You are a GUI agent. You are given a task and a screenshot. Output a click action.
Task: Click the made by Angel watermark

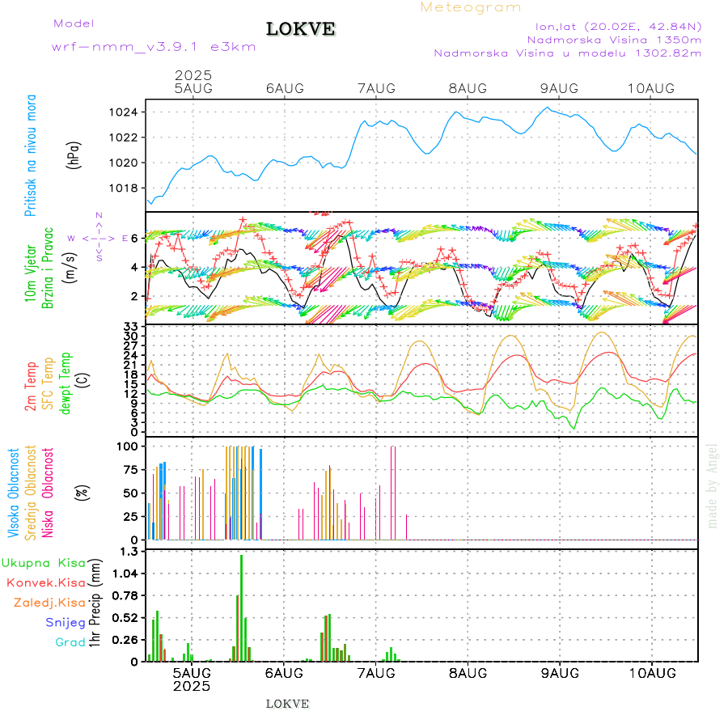[713, 485]
